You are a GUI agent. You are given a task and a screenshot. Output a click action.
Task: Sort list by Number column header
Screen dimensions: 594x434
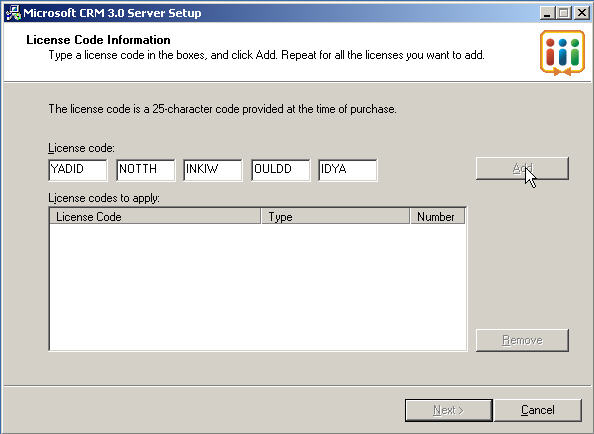coord(438,217)
